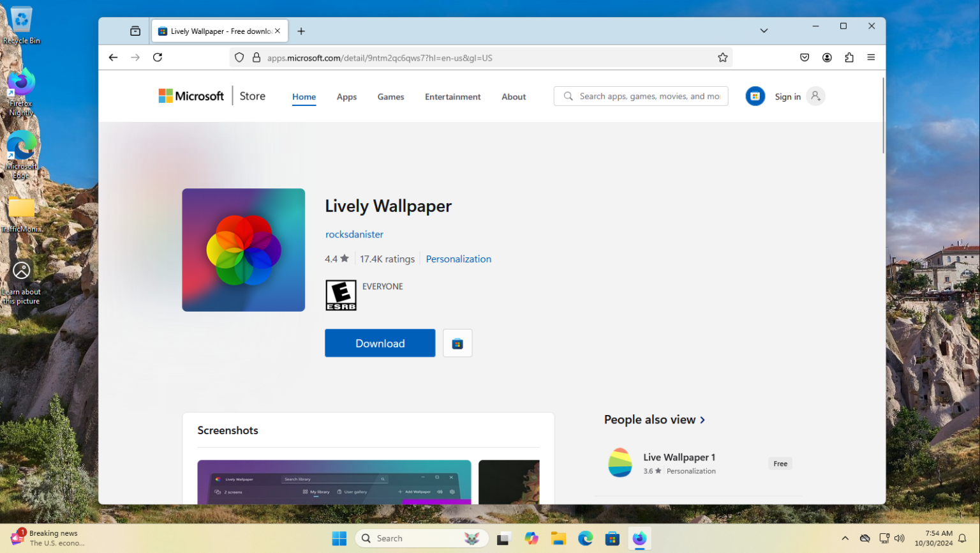Click the People also view arrow

tap(702, 420)
